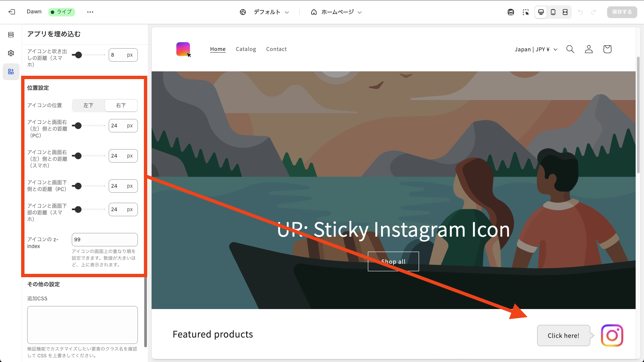Select the desktop preview icon
This screenshot has width=644, height=362.
pyautogui.click(x=541, y=12)
